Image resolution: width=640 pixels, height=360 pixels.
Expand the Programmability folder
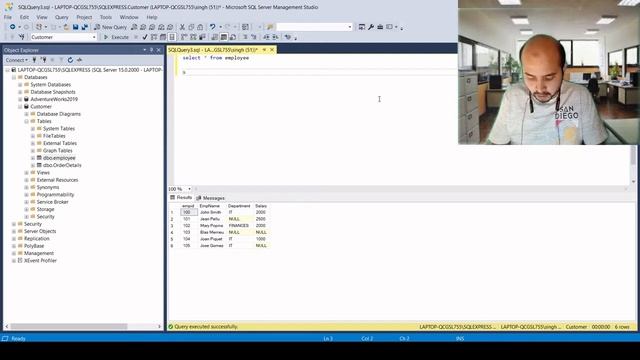point(27,195)
